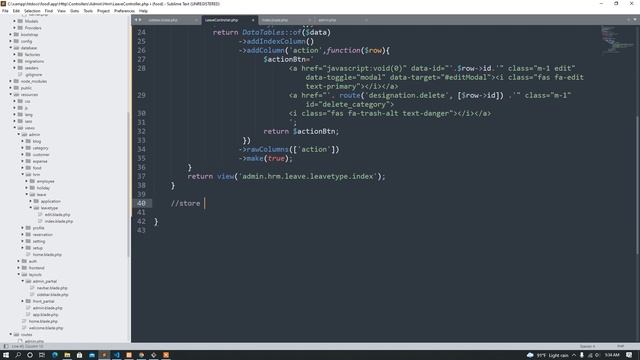Open the Selection menu
The image size is (640, 360).
(32, 11)
